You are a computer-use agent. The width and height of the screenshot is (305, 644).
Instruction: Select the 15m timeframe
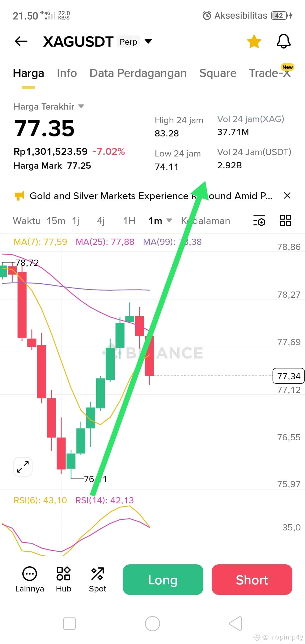(56, 221)
